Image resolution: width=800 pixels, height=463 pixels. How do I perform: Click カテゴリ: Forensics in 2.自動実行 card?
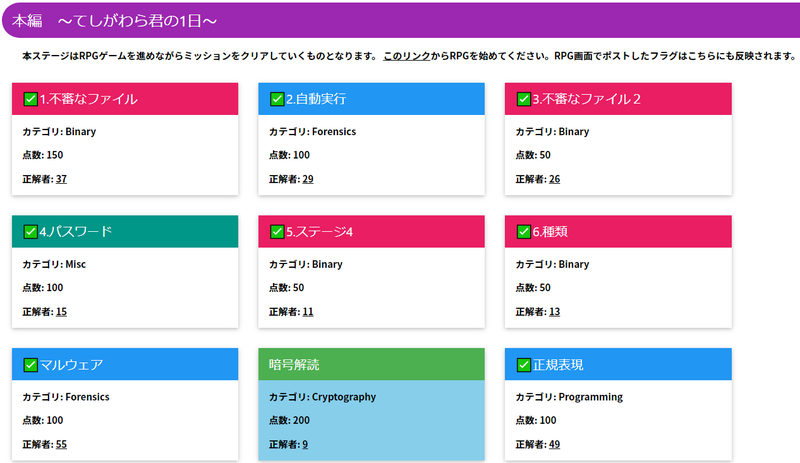coord(312,132)
